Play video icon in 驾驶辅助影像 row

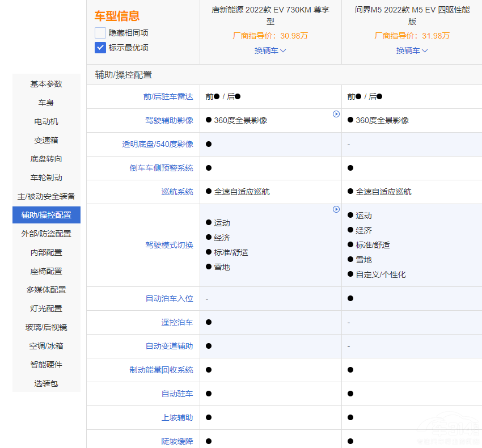pyautogui.click(x=336, y=114)
